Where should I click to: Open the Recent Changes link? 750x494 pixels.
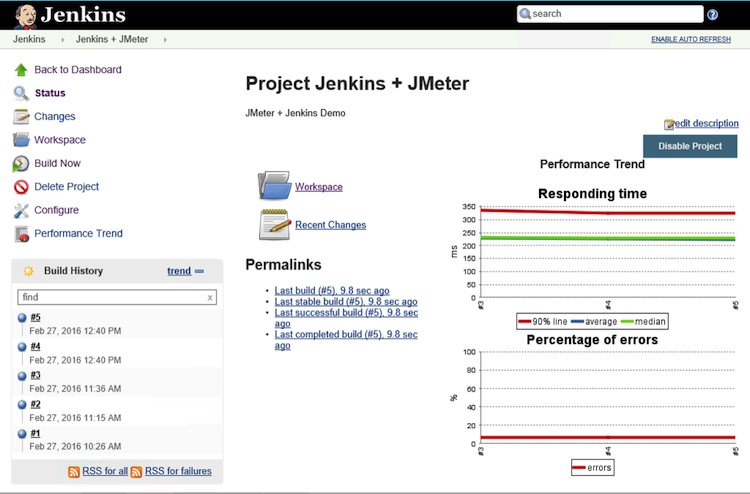click(331, 225)
